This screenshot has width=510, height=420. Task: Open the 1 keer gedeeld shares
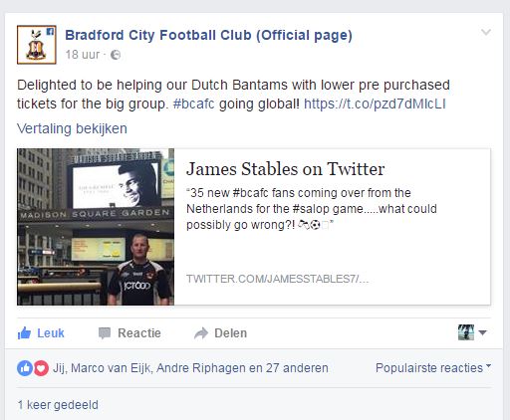tap(58, 405)
